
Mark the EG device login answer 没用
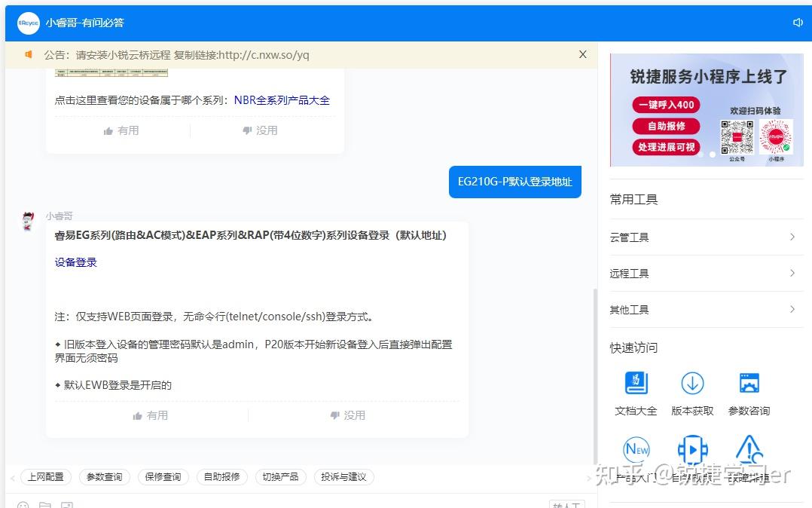point(347,415)
